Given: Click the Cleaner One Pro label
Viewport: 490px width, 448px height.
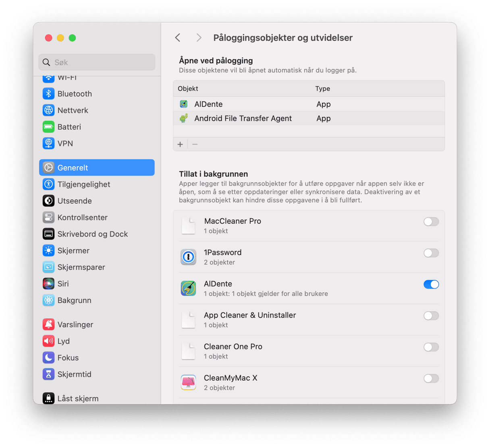Looking at the screenshot, I should [x=233, y=347].
